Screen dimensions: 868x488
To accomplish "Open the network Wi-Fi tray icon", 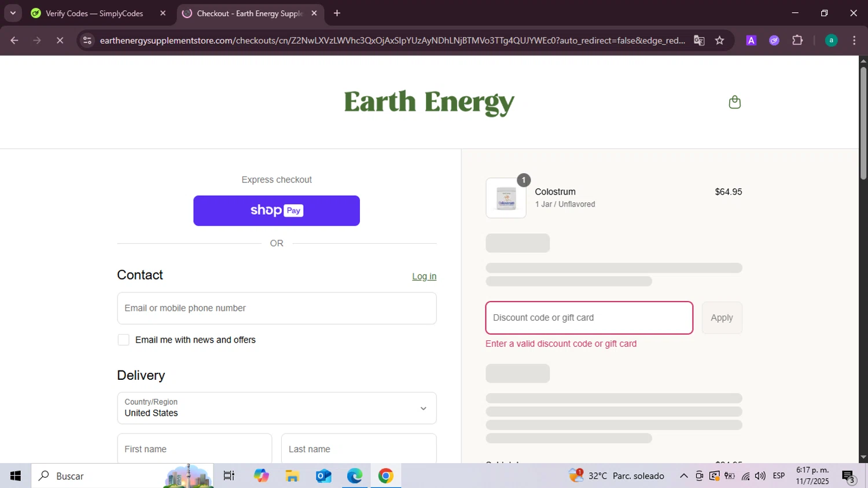I will [x=745, y=476].
